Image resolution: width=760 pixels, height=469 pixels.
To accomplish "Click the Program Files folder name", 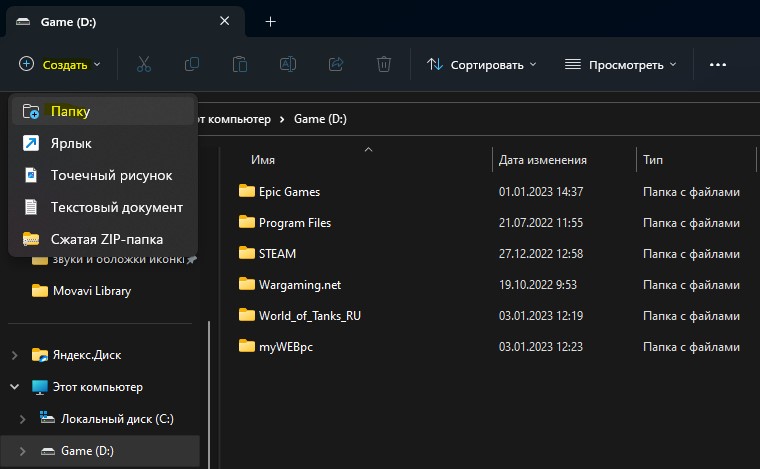I will click(x=295, y=223).
